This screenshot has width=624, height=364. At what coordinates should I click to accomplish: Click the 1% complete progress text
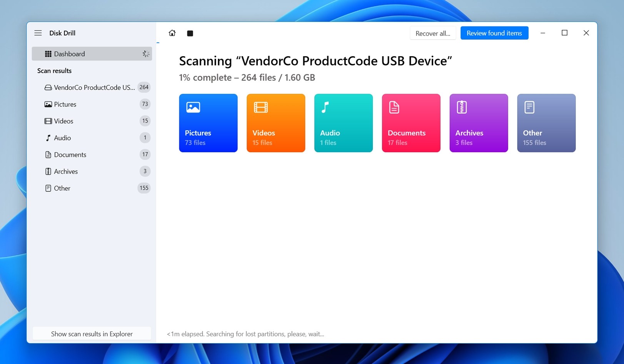pyautogui.click(x=247, y=78)
